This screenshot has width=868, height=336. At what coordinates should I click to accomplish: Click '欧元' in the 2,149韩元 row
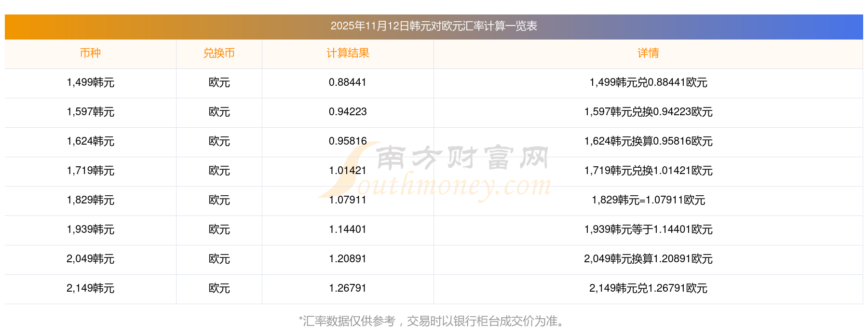tap(219, 288)
